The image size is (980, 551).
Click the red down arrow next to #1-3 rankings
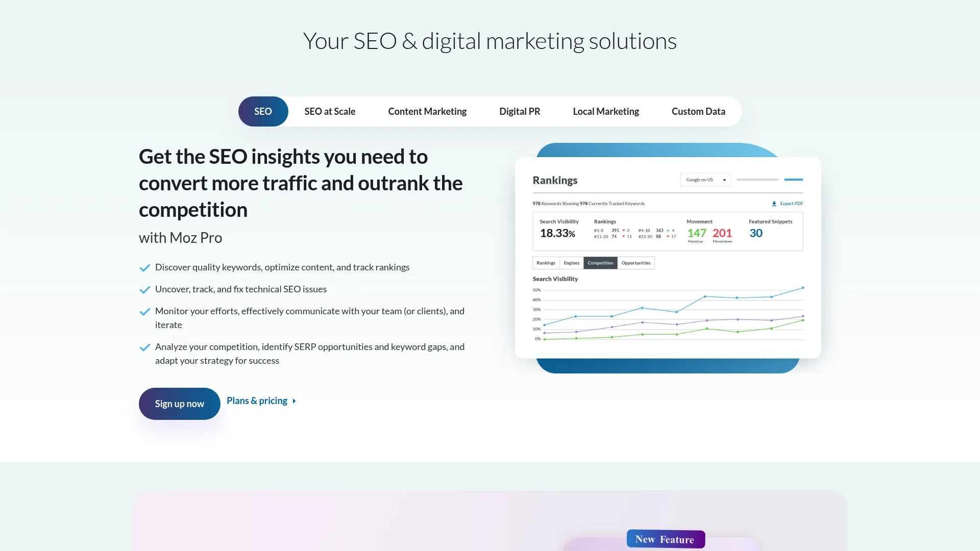click(x=624, y=230)
